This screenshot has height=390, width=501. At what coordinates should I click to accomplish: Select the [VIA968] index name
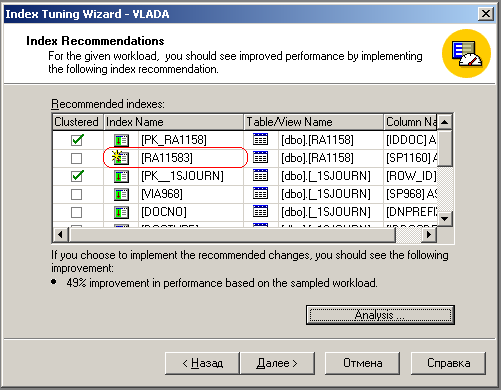[162, 194]
